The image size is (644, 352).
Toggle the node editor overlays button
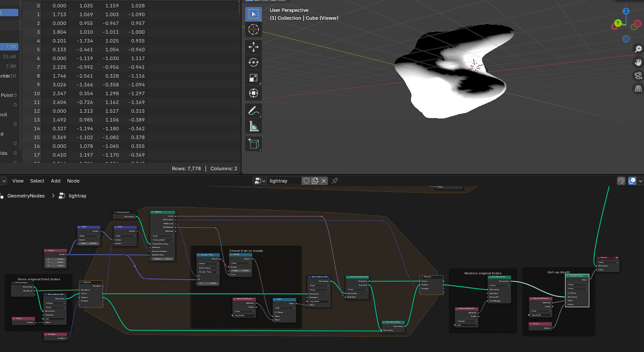[x=632, y=181]
